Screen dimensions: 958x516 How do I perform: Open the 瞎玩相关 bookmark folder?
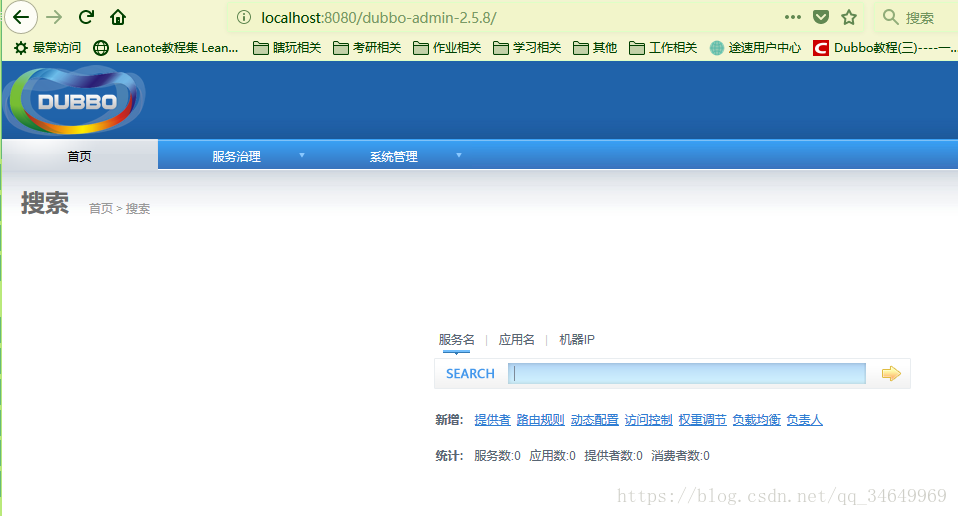(287, 48)
